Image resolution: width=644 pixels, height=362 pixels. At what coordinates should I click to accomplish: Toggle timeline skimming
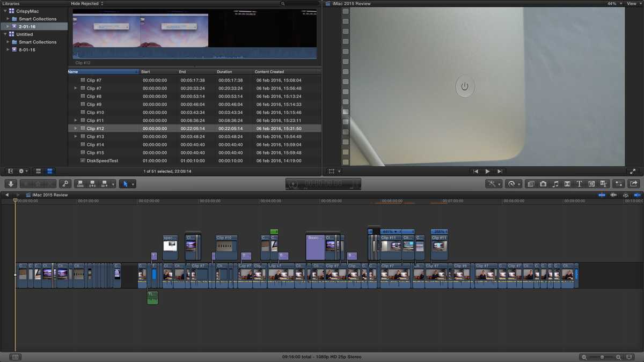[602, 195]
